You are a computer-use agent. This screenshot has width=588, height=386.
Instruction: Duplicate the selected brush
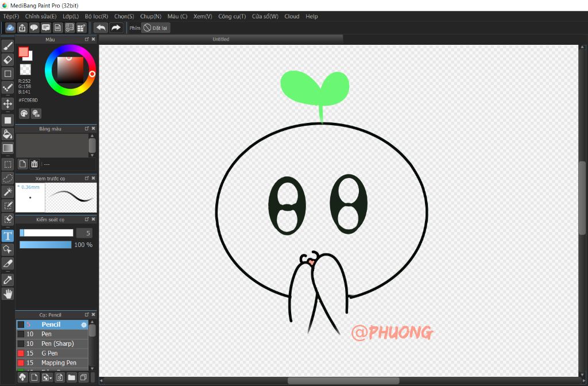tap(84, 377)
